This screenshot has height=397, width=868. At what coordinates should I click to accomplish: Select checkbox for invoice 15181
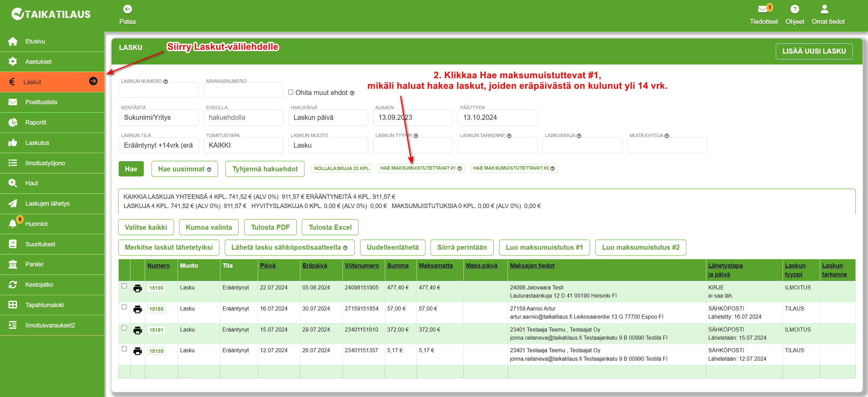124,328
